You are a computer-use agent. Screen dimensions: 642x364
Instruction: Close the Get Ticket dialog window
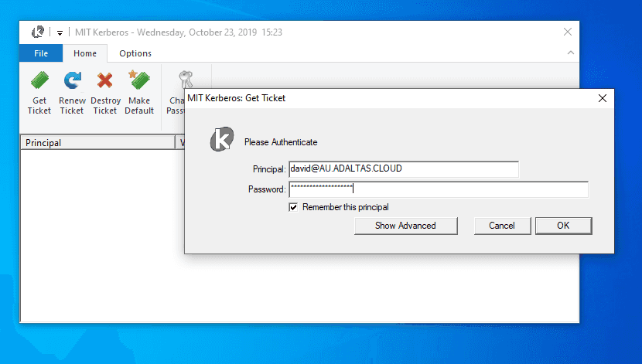coord(603,98)
